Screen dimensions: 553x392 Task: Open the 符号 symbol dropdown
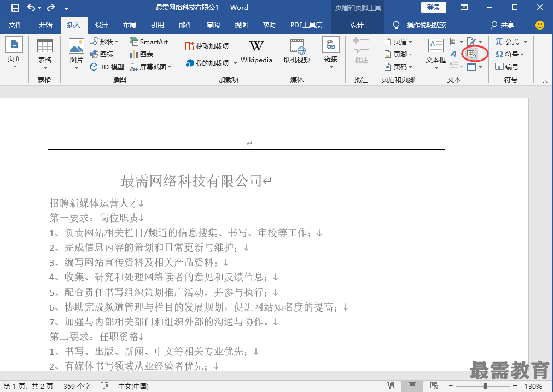click(510, 54)
